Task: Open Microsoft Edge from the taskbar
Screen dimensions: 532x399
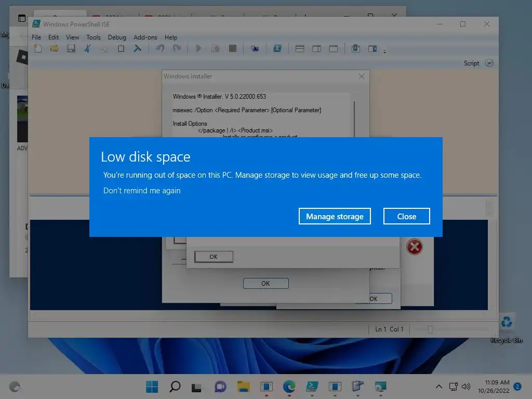Action: coord(289,387)
